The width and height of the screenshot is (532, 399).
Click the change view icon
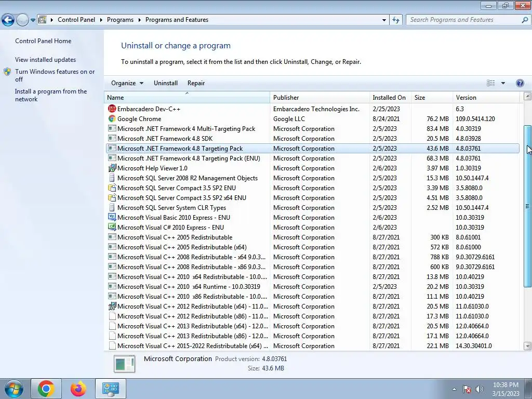pyautogui.click(x=490, y=83)
